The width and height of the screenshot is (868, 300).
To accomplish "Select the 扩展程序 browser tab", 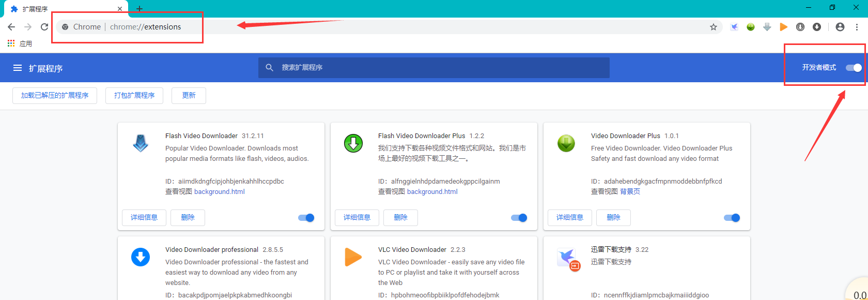I will pyautogui.click(x=66, y=9).
